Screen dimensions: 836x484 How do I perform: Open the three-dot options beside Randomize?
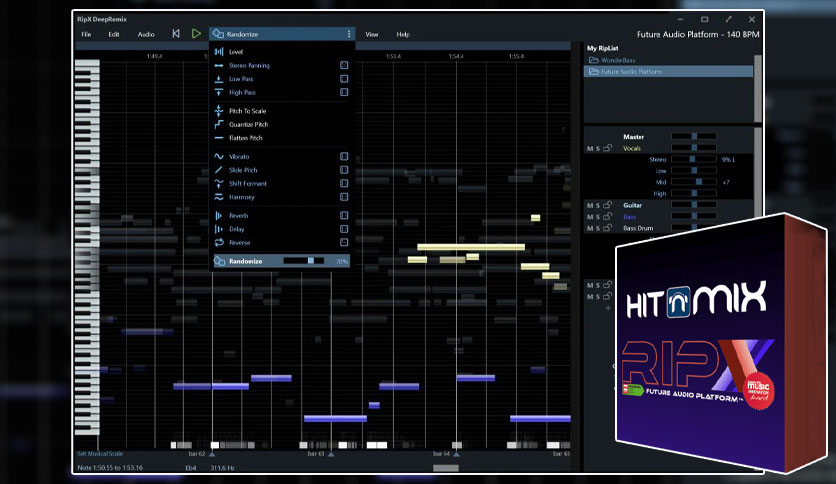pos(349,34)
